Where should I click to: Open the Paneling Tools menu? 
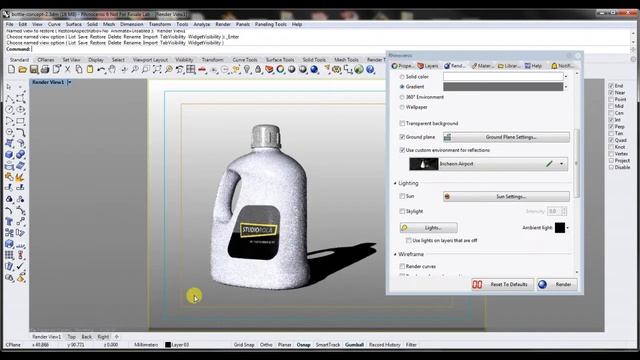tap(271, 24)
